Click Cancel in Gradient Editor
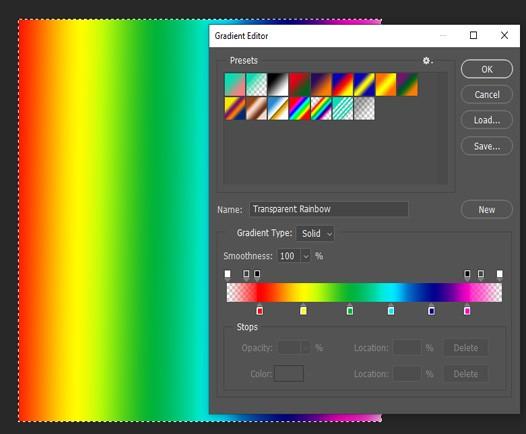The width and height of the screenshot is (526, 434). [x=487, y=95]
